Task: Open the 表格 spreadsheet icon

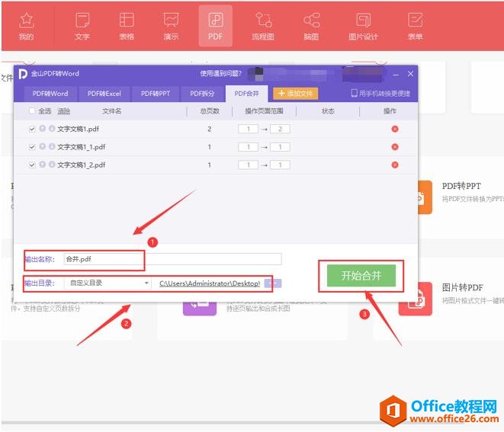Action: [x=127, y=27]
